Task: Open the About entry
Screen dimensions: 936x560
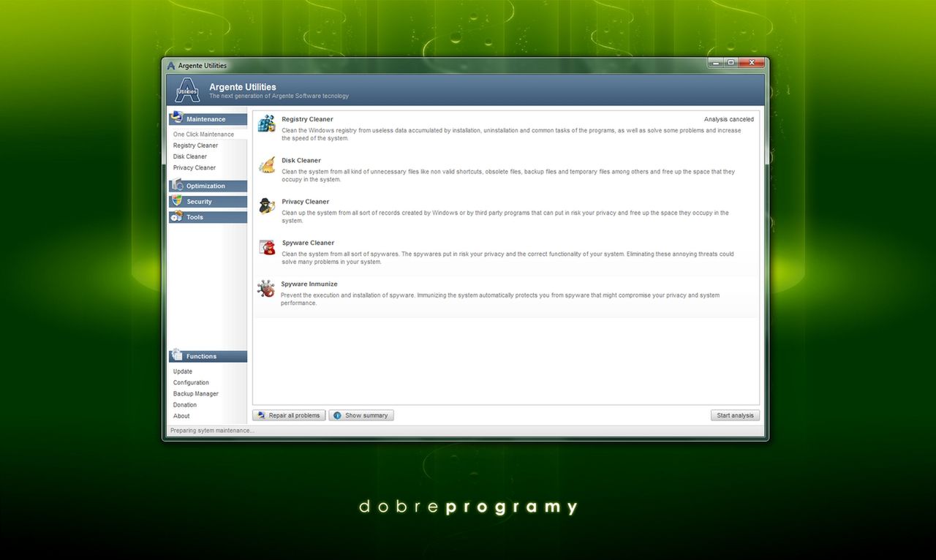Action: [x=181, y=416]
